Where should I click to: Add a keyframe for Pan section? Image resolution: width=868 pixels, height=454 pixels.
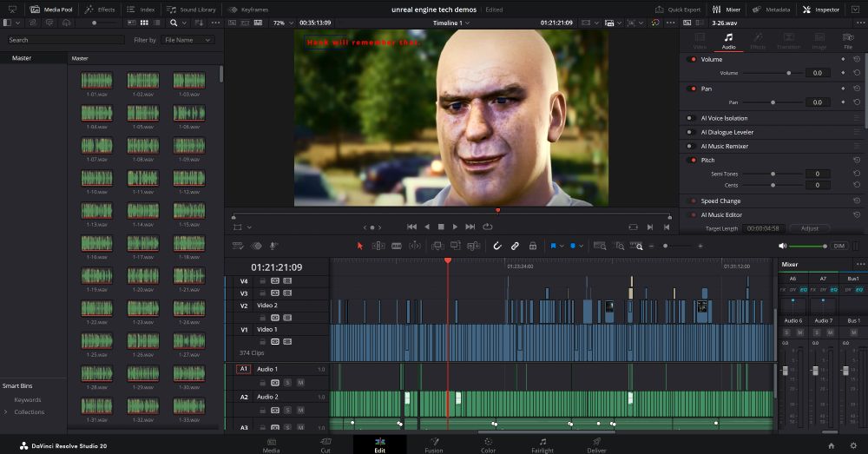(x=843, y=89)
